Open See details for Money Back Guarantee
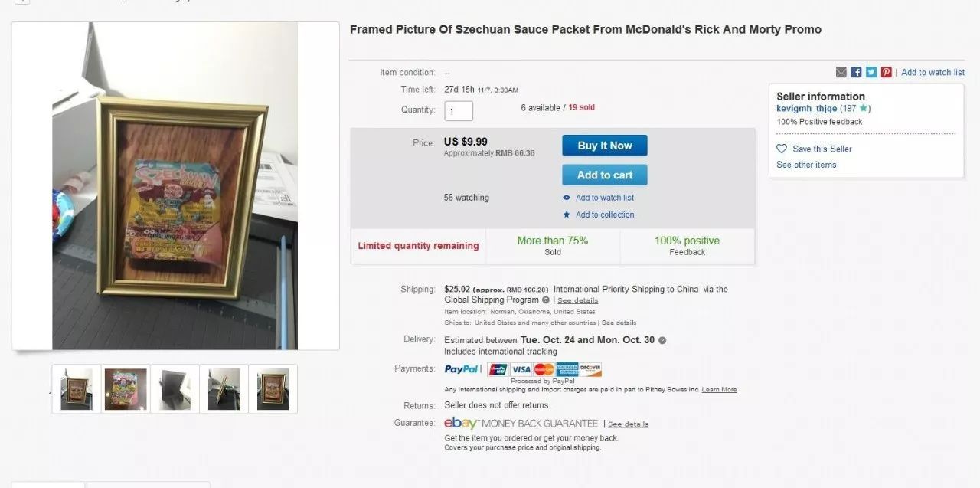This screenshot has width=980, height=488. click(x=628, y=424)
